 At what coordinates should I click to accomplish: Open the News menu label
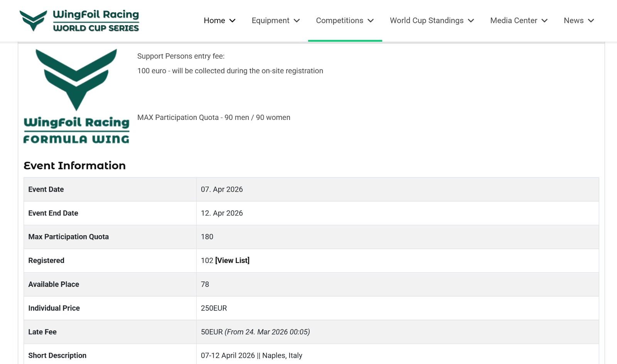point(573,20)
